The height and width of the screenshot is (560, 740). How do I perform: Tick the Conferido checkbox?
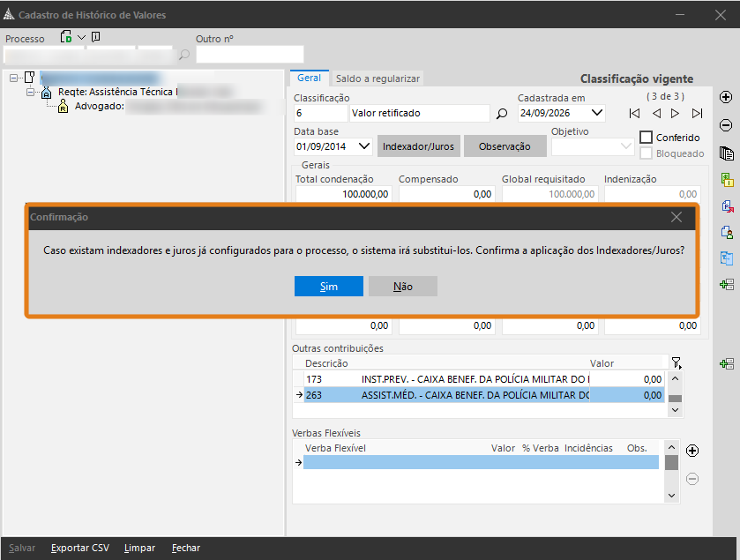646,138
